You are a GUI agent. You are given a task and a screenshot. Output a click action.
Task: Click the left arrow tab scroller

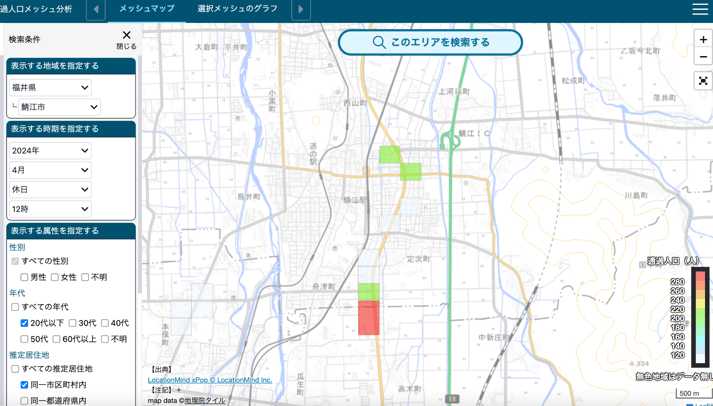[x=96, y=10]
